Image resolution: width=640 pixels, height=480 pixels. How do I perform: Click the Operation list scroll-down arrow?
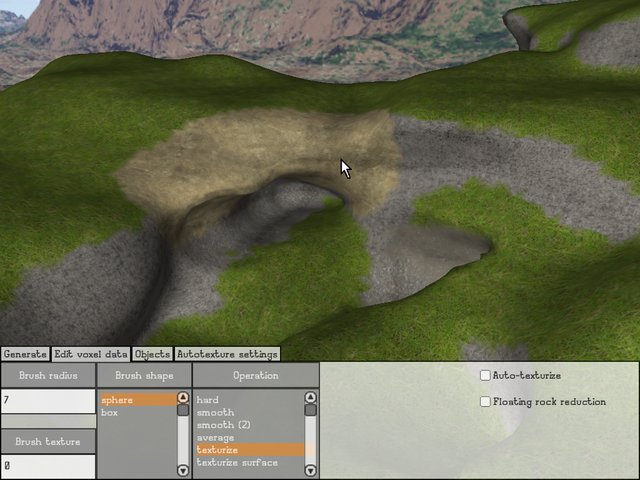tap(310, 470)
